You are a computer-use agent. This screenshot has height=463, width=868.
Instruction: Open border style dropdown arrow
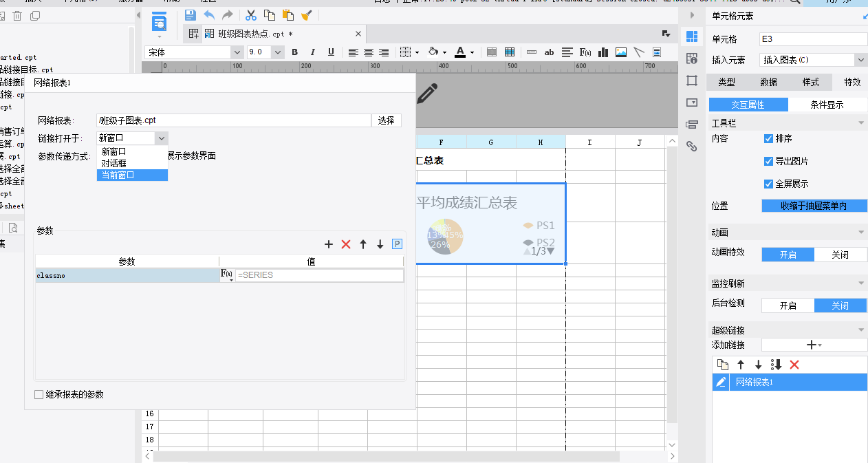click(417, 52)
